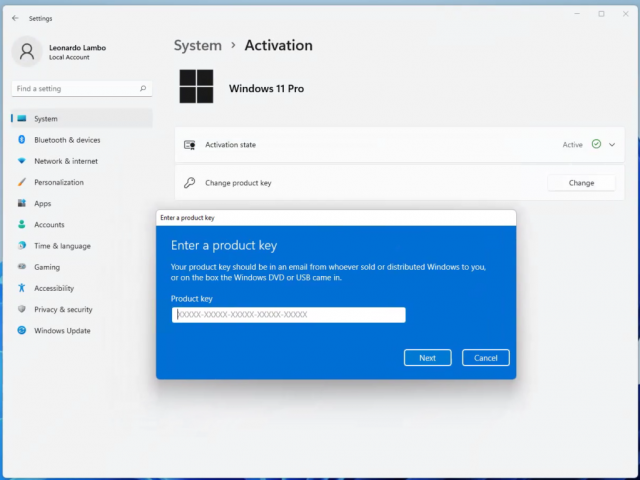Click Leonardo Lambo user profile avatar
640x480 pixels.
(x=27, y=50)
